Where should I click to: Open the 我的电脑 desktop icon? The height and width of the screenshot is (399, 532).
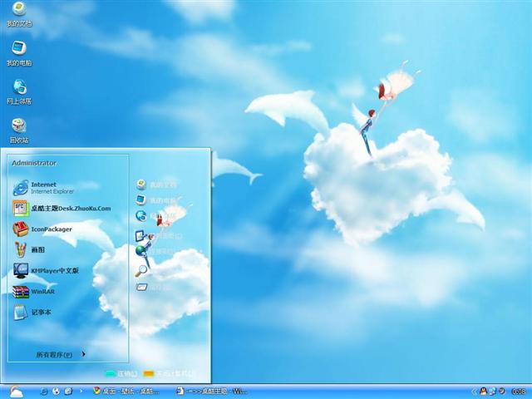[19, 53]
